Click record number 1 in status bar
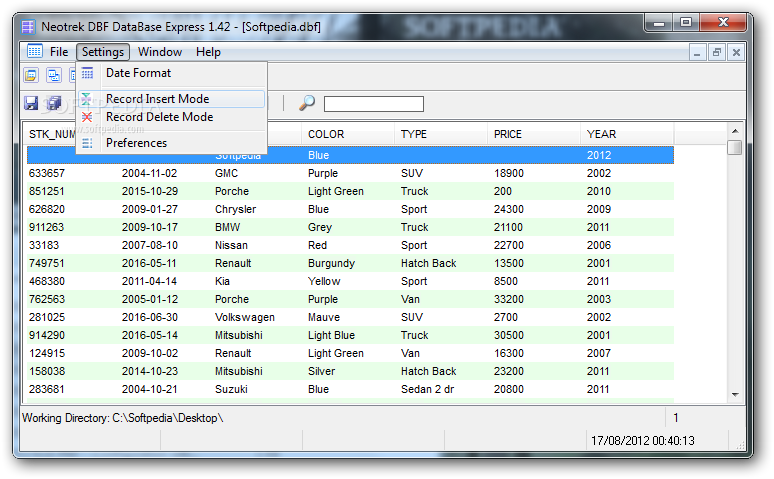 pos(676,418)
